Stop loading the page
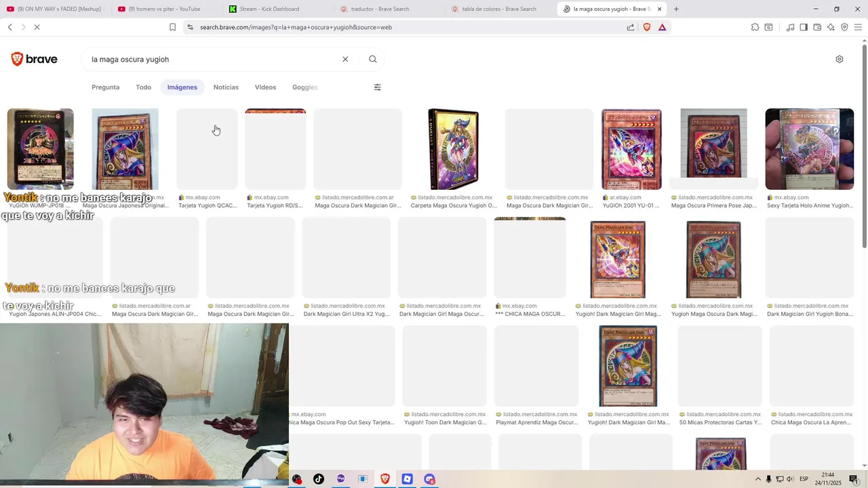Viewport: 868px width, 488px height. tap(37, 27)
